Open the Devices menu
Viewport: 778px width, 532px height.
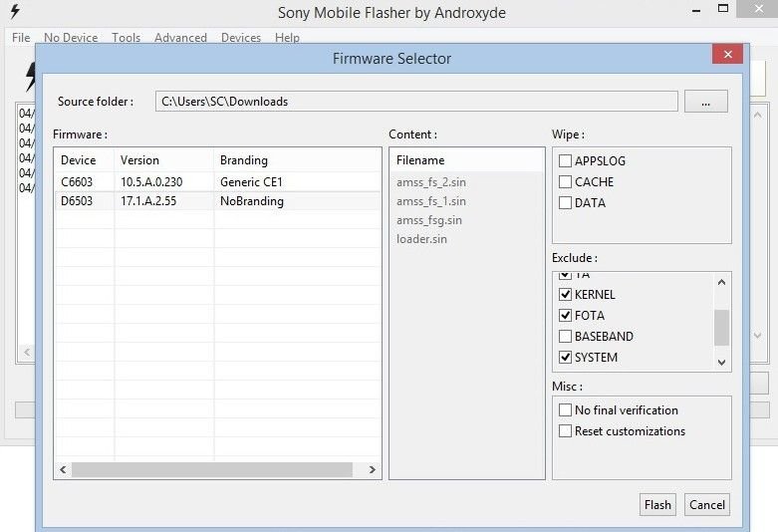[241, 38]
